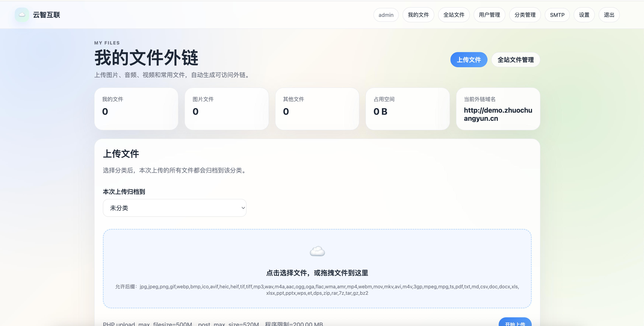Click 点击选择文件，或拖拽文件到这里 drop area
Viewport: 644px width, 326px height.
pos(317,268)
